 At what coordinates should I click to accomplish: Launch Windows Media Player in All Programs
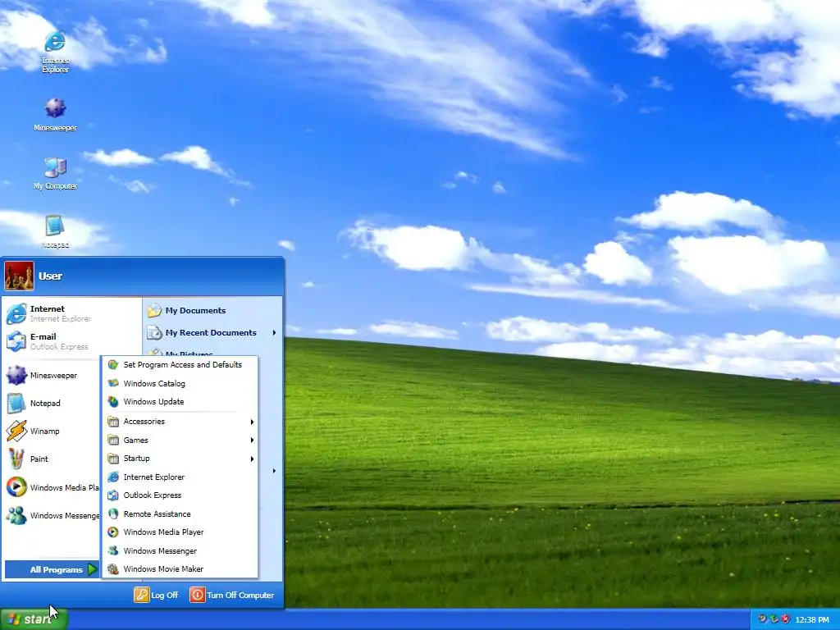(x=180, y=532)
